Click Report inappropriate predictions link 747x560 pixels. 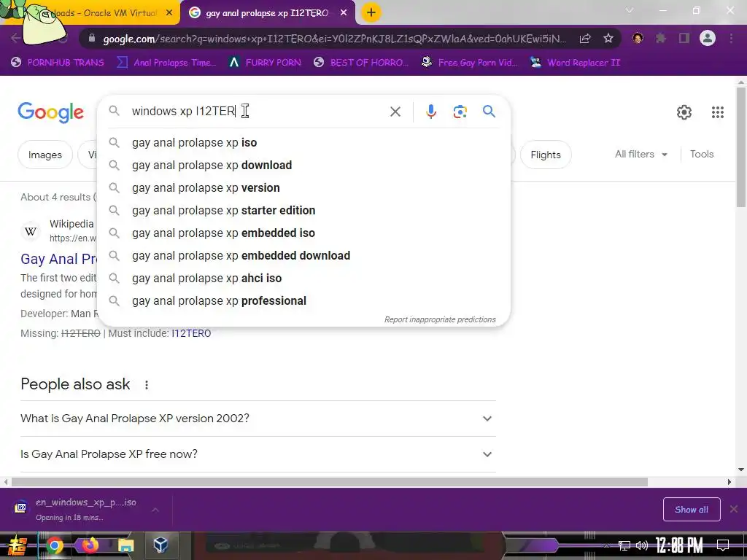440,319
